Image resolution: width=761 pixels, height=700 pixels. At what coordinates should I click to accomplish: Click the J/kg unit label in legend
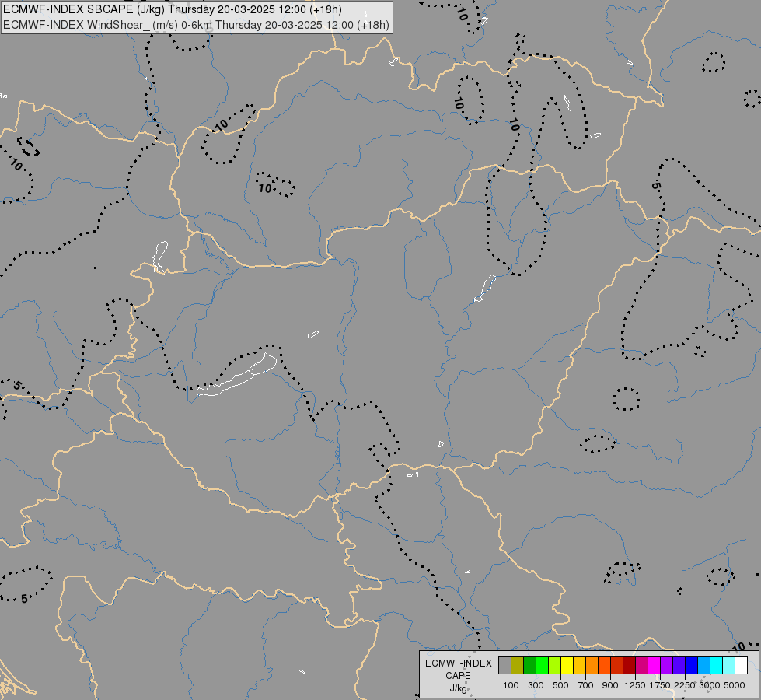click(458, 688)
